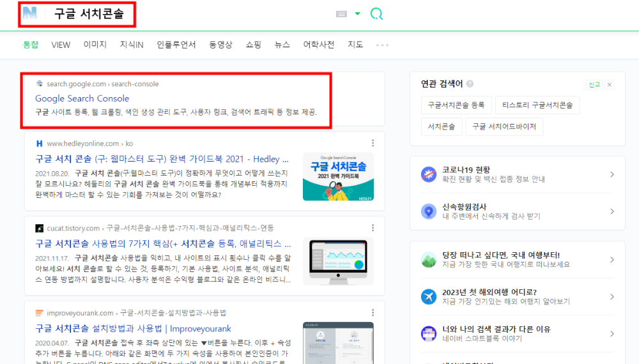Click the green search magnifier icon

point(376,14)
